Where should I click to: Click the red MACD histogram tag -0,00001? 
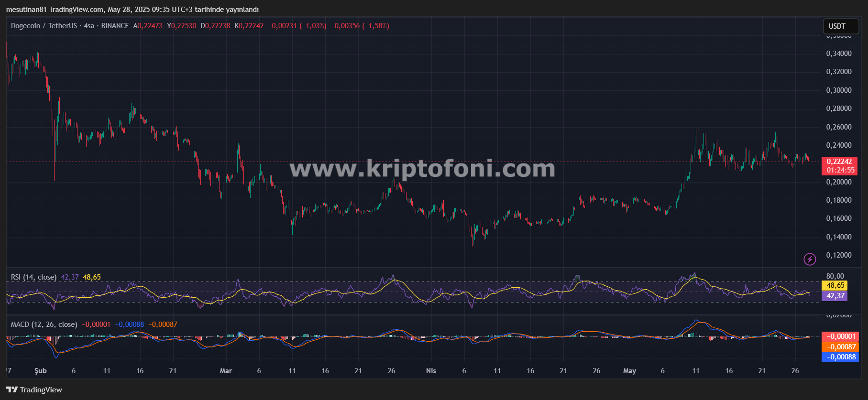(840, 336)
